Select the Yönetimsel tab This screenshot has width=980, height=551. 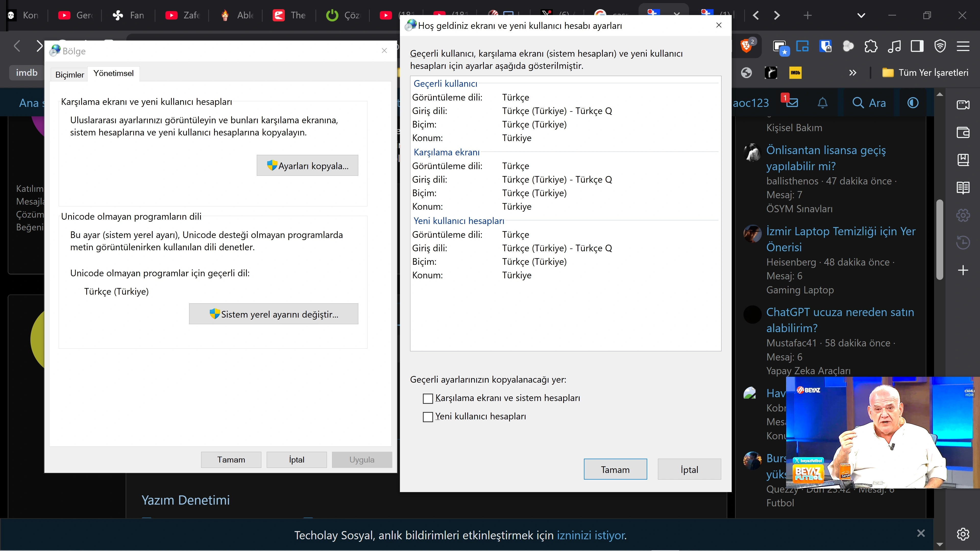pyautogui.click(x=113, y=73)
